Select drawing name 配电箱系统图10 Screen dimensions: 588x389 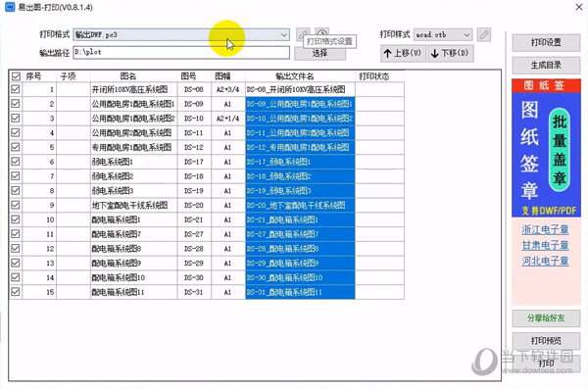133,277
